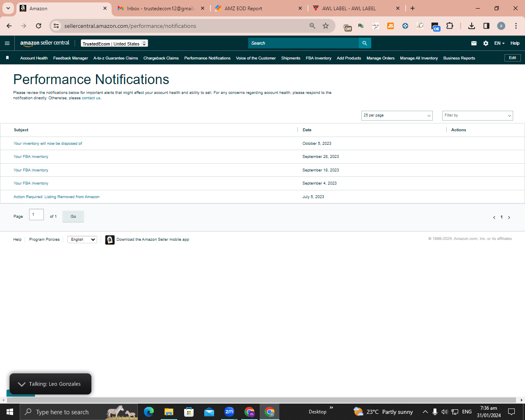This screenshot has width=525, height=420.
Task: View site information icon in address bar
Action: point(57,26)
